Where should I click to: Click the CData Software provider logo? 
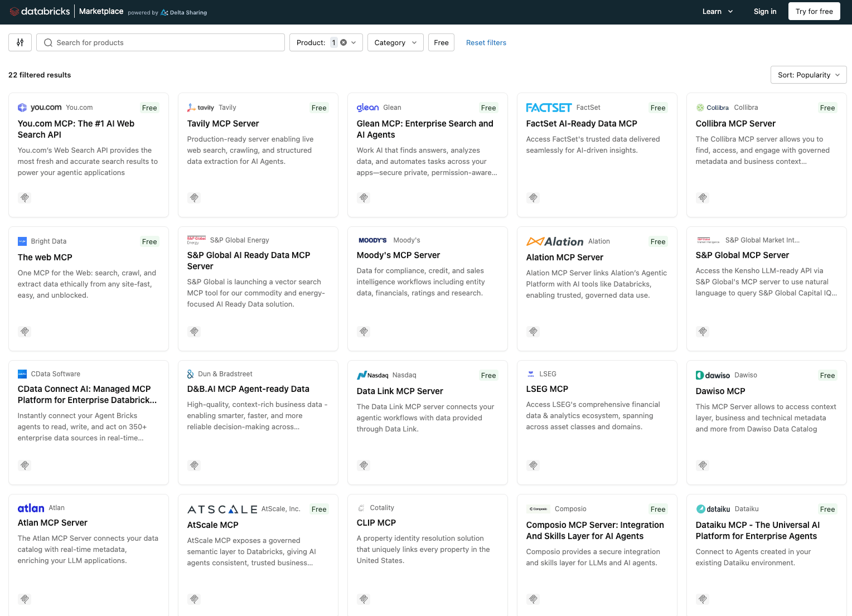22,374
